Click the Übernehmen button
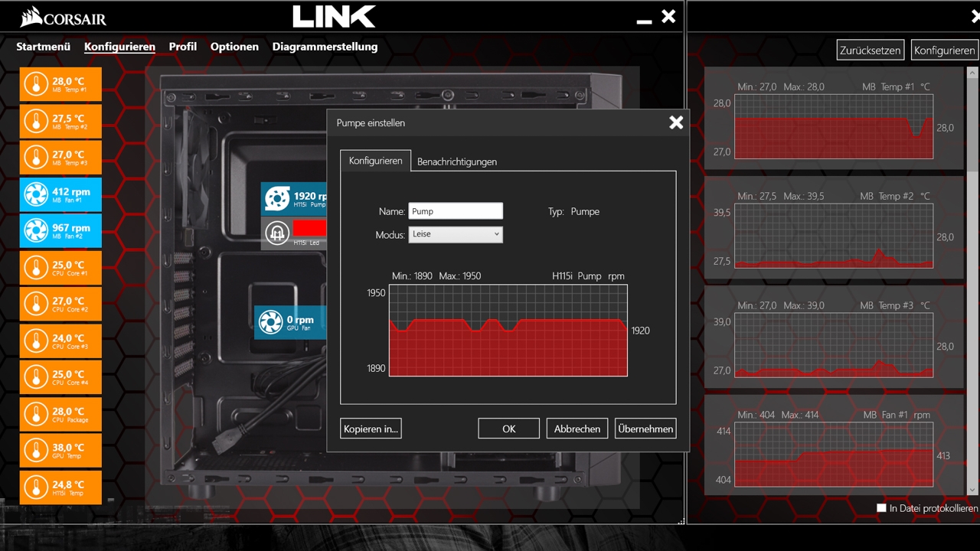980x551 pixels. click(645, 429)
